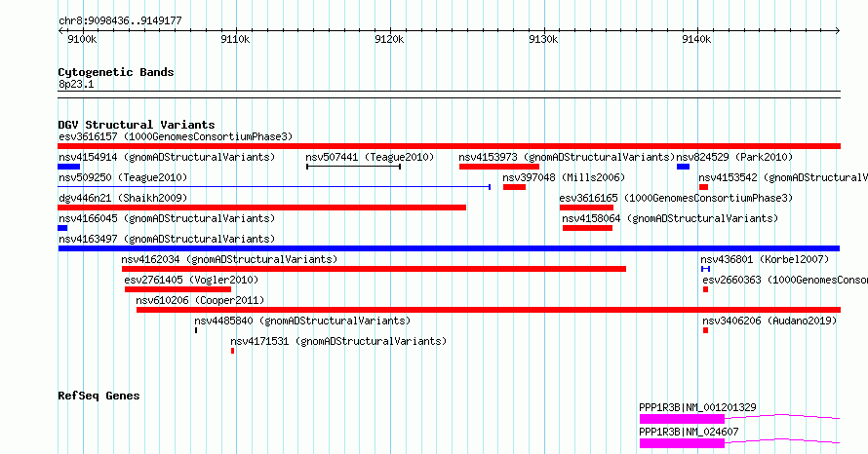
Task: Open variant label esv2660363
Action: click(x=785, y=280)
